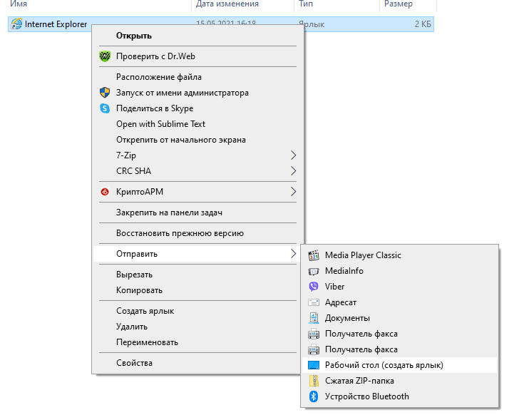Click the 2 КБ size cell

(x=423, y=24)
